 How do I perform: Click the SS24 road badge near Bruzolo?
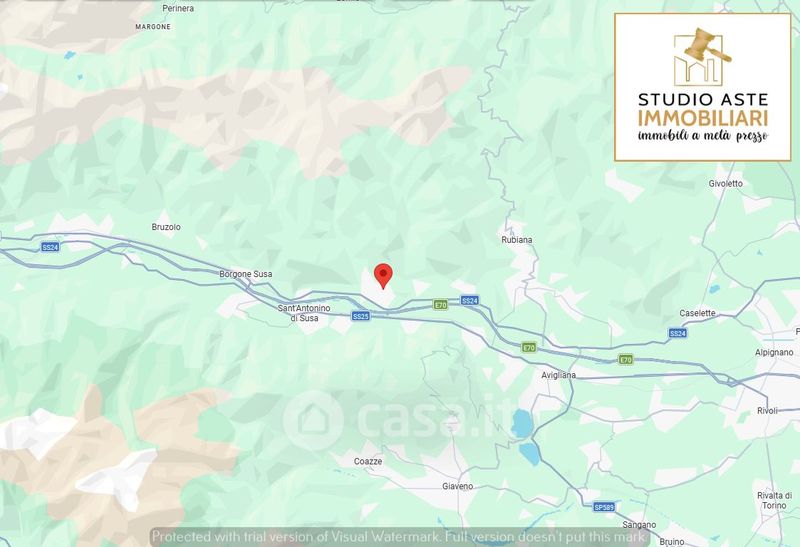[x=50, y=247]
